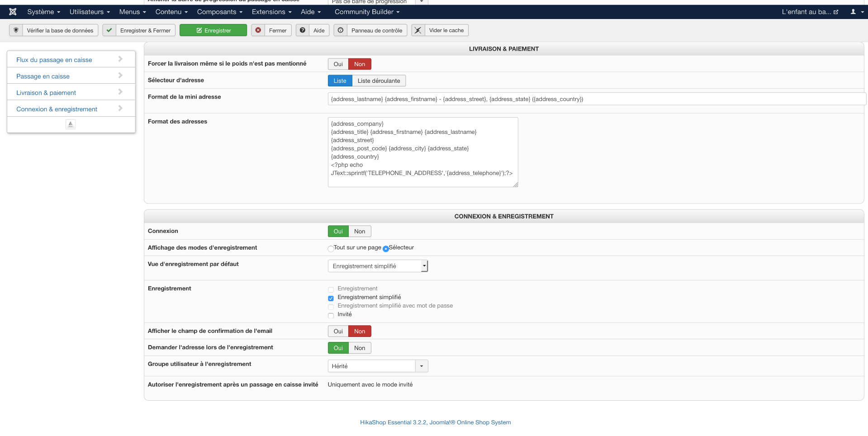Choose Liste for the address selector

[x=340, y=81]
